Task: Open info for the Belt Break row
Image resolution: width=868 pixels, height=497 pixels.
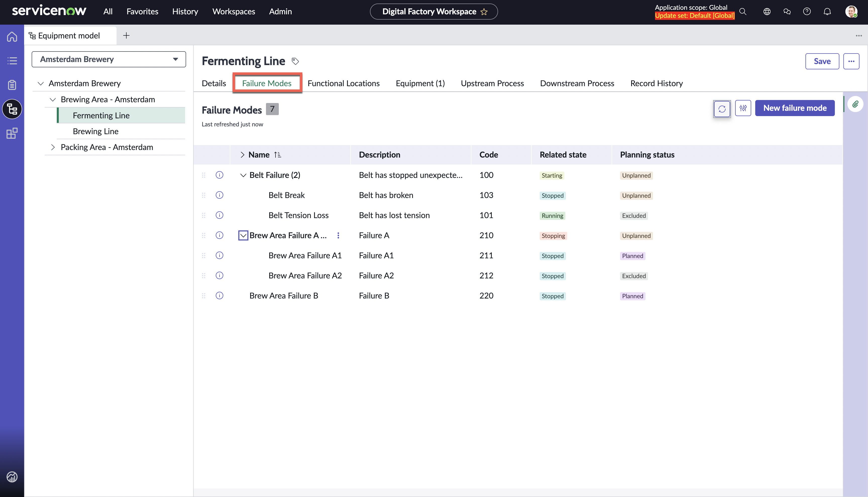Action: [x=220, y=195]
